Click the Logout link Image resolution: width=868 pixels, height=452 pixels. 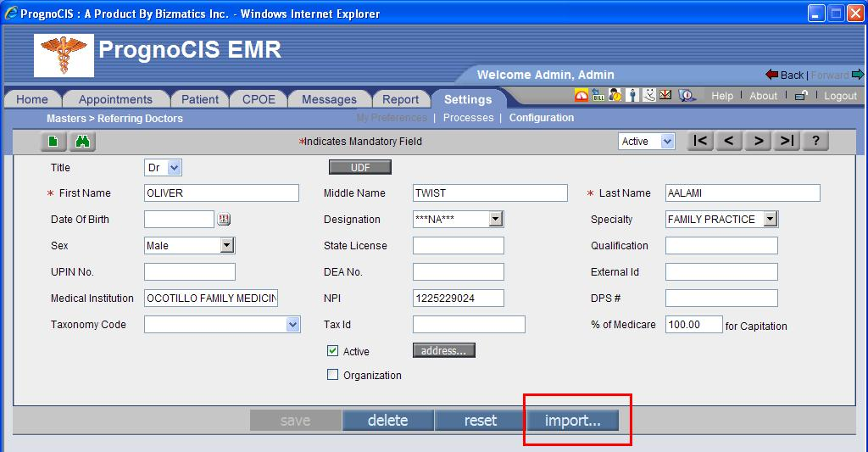pyautogui.click(x=840, y=96)
